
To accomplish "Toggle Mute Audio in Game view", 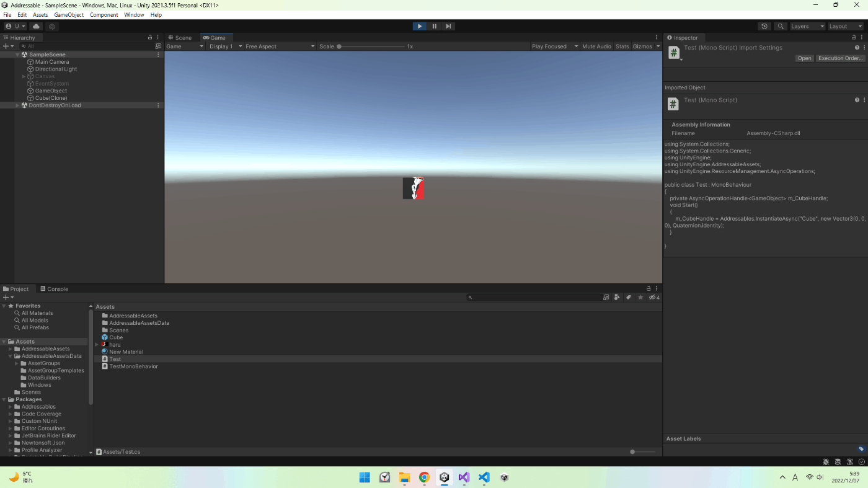I will coord(596,47).
